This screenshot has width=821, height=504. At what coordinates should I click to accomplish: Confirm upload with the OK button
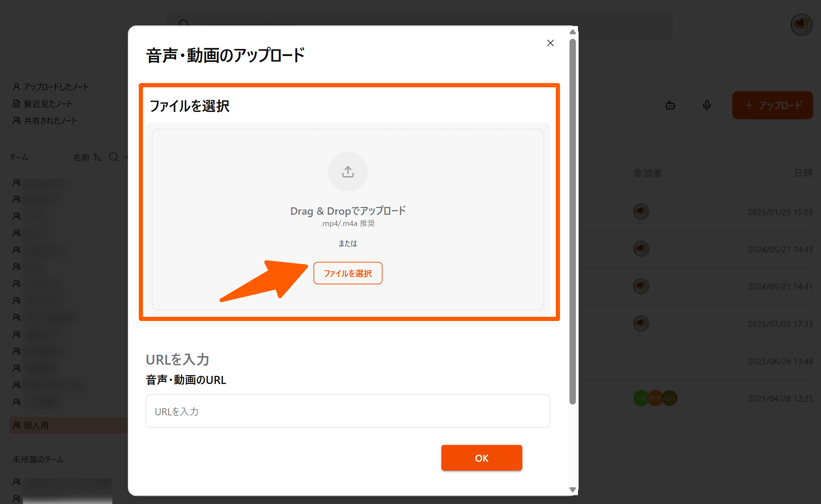[x=481, y=458]
